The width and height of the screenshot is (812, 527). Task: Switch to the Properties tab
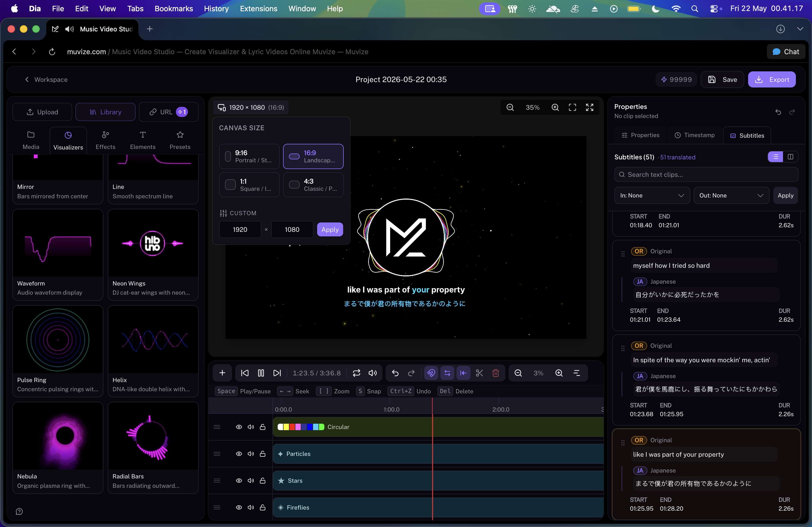(x=640, y=135)
